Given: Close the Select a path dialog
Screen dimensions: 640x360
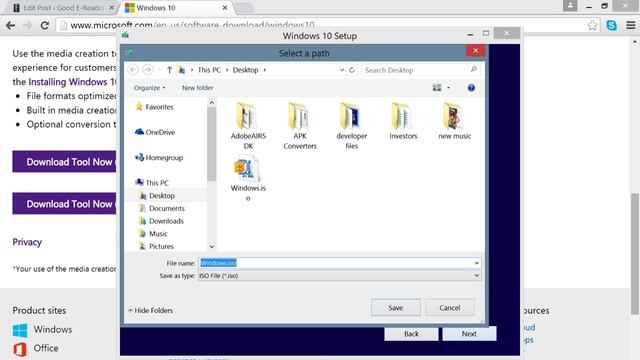Looking at the screenshot, I should tap(476, 51).
